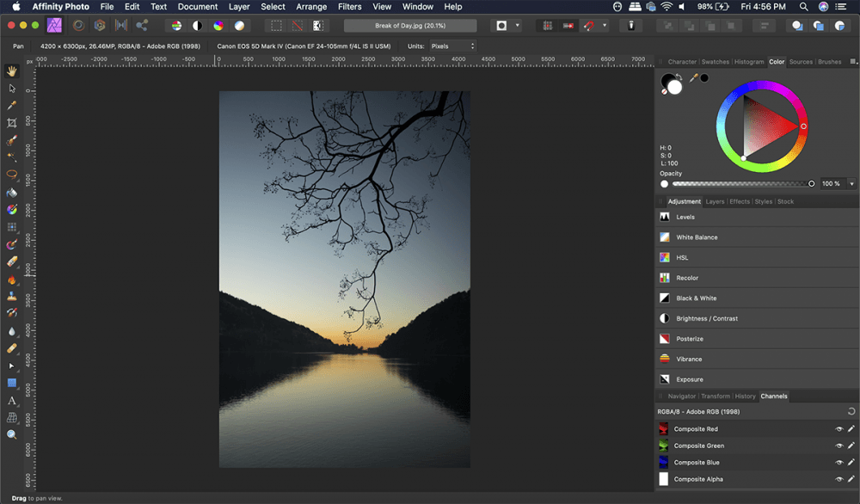Screen dimensions: 860x504
Task: Toggle Composite Alpha channel visibility
Action: tap(838, 479)
